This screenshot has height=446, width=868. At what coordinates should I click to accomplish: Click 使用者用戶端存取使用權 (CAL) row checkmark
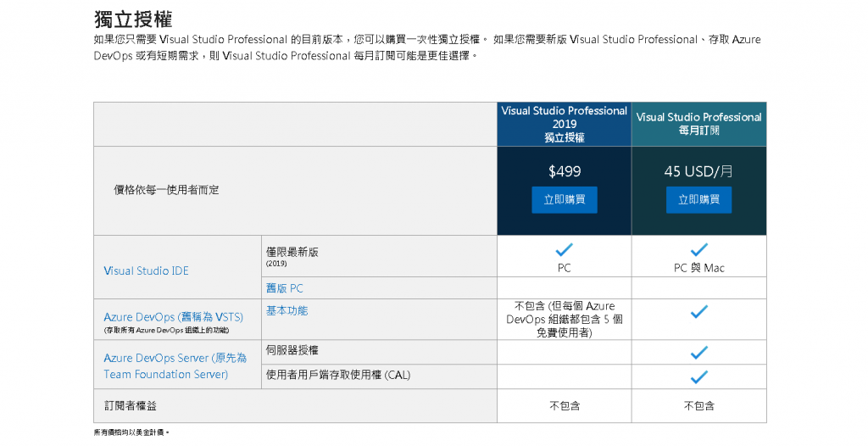699,377
